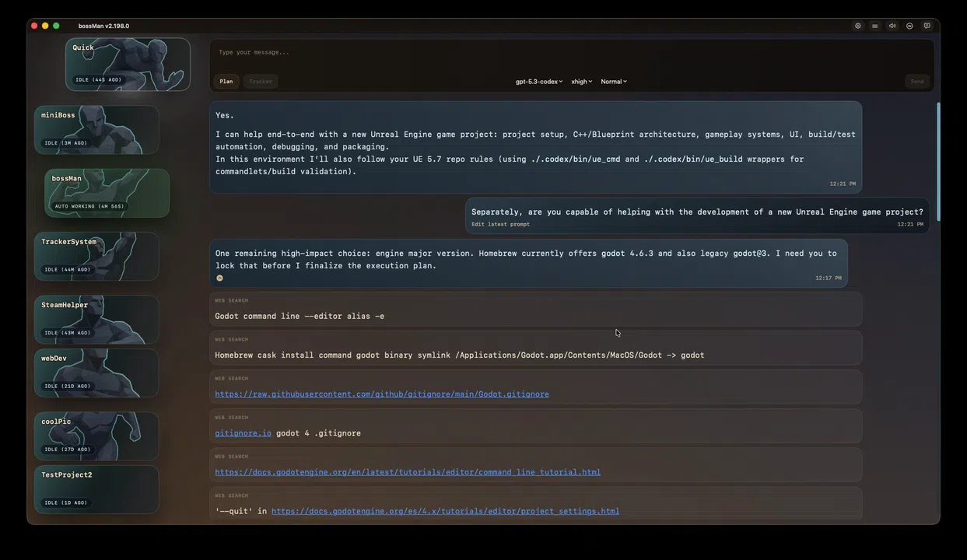The width and height of the screenshot is (967, 560).
Task: Open the settings gear in title bar
Action: tap(858, 26)
